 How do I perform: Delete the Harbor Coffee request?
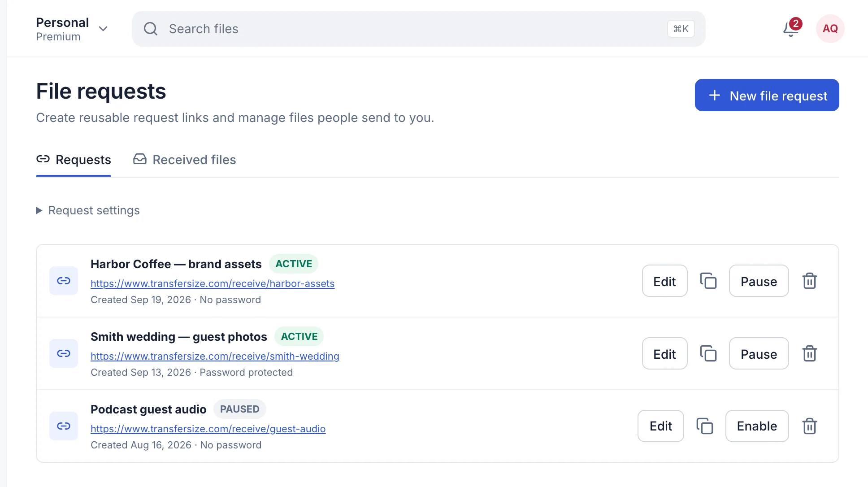pyautogui.click(x=809, y=281)
